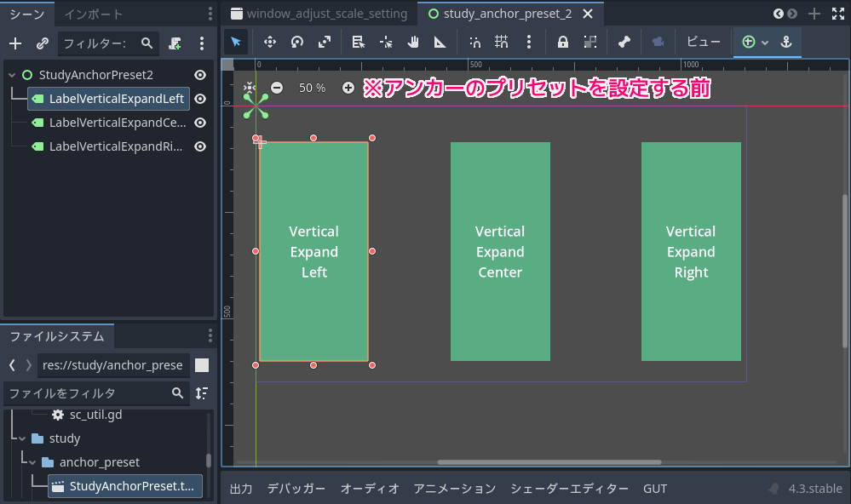Select the Ruler tool

(440, 42)
